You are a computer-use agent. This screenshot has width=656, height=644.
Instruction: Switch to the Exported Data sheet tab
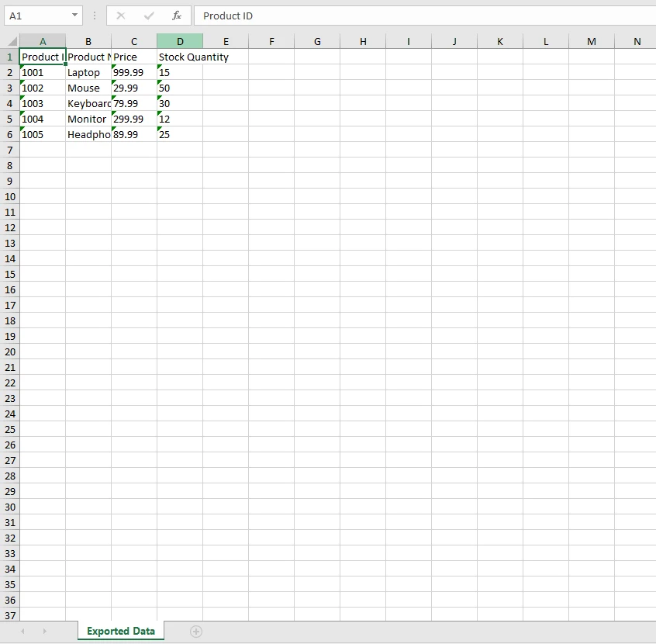120,631
